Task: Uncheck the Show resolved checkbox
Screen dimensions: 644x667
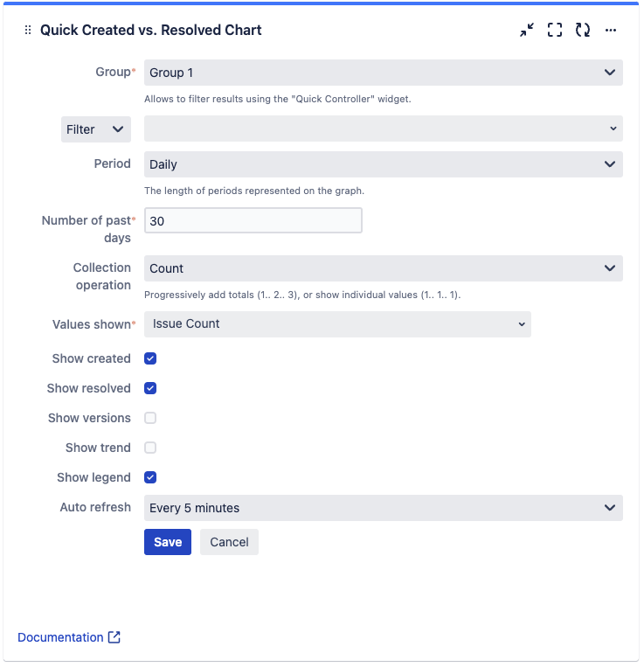Action: point(150,388)
